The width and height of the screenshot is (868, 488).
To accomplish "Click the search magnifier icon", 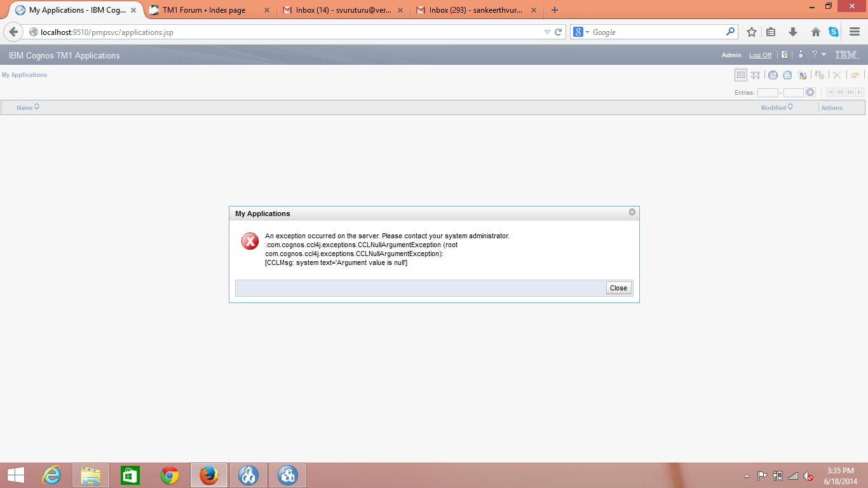I will pos(731,31).
